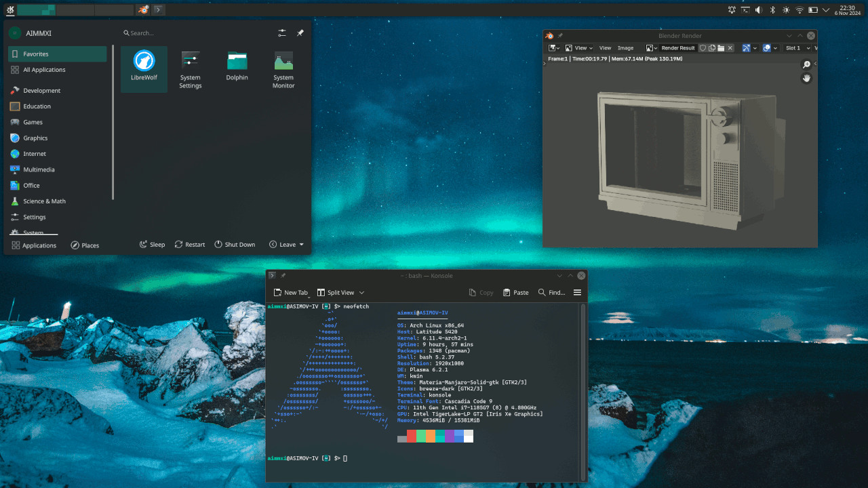Click the zoom magnifier in Blender Render

click(806, 64)
